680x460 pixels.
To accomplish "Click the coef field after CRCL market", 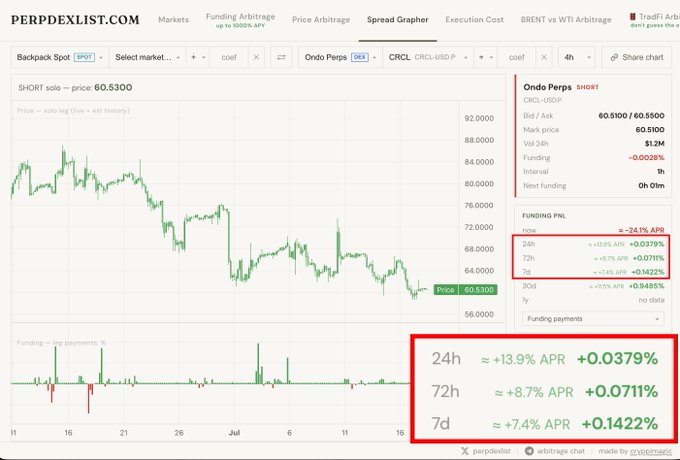I will pyautogui.click(x=517, y=57).
